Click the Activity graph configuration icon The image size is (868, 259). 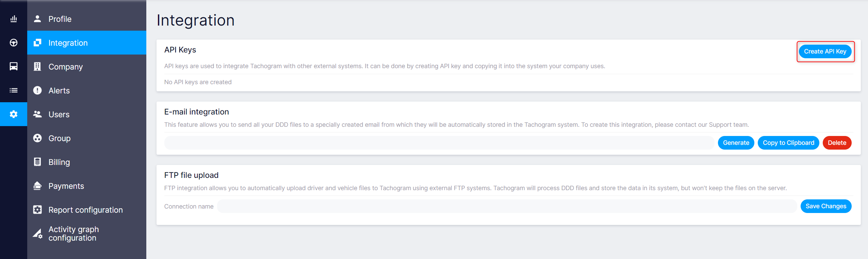[37, 233]
